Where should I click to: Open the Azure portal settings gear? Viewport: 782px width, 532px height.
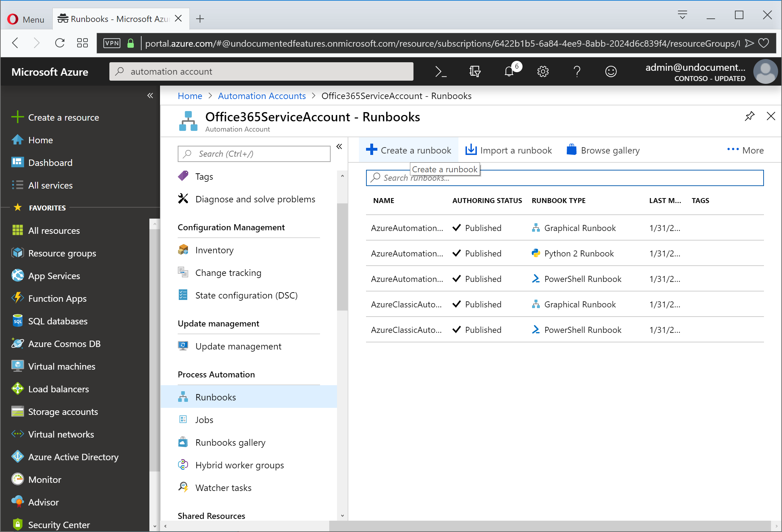[543, 71]
